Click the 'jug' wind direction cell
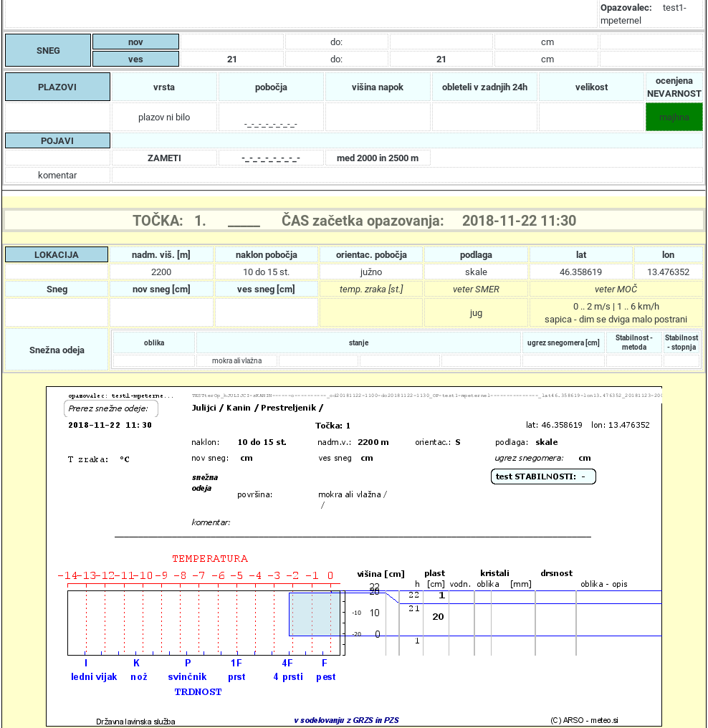 (476, 312)
